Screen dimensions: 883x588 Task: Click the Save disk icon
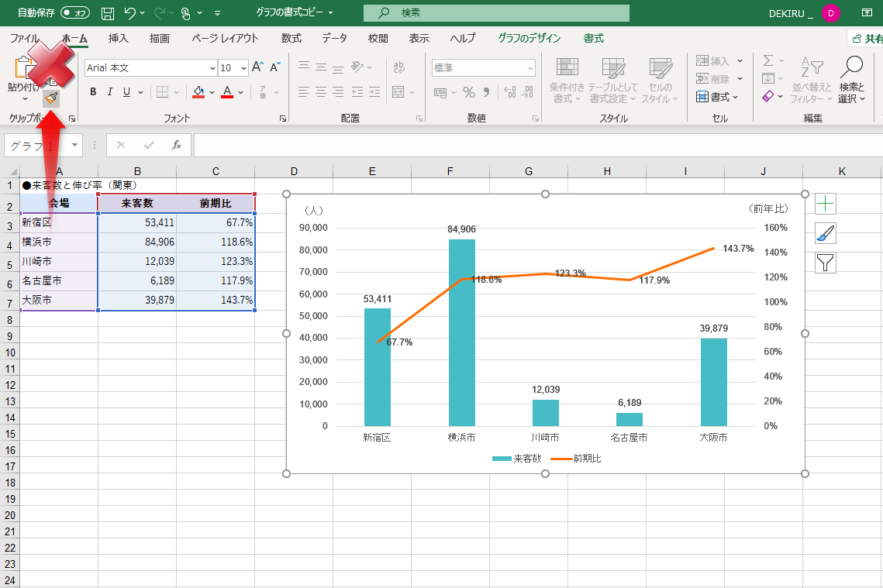[x=108, y=13]
